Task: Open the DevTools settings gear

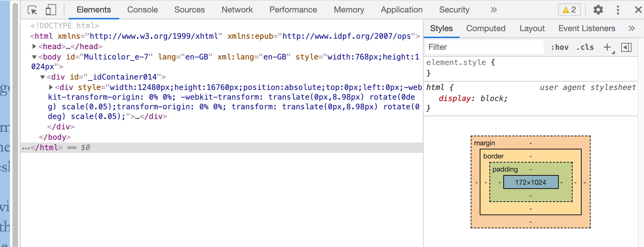Action: pyautogui.click(x=598, y=10)
